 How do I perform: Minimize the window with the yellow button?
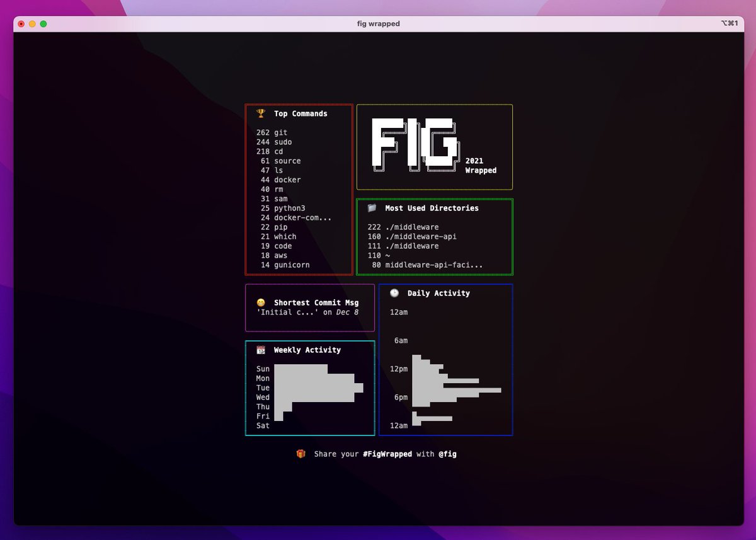point(32,24)
